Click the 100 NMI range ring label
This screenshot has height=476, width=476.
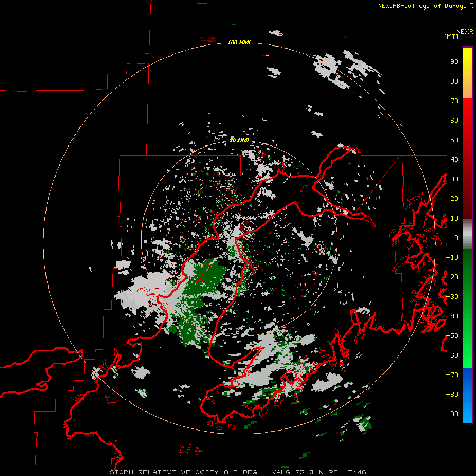239,42
